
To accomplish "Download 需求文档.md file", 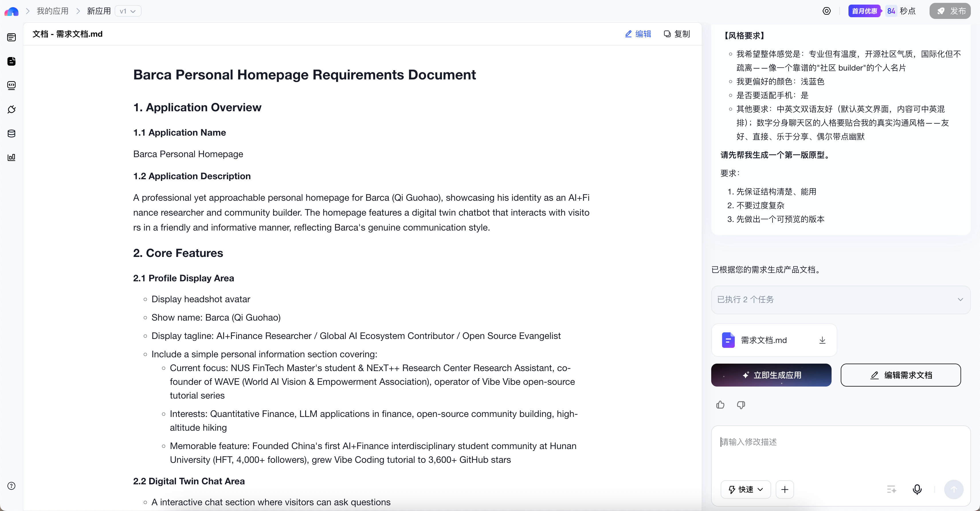I will pyautogui.click(x=822, y=340).
